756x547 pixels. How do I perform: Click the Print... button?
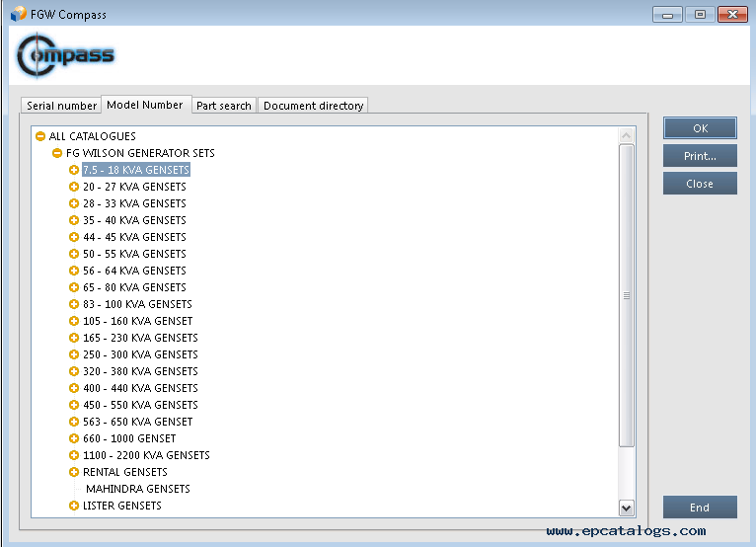[x=700, y=156]
